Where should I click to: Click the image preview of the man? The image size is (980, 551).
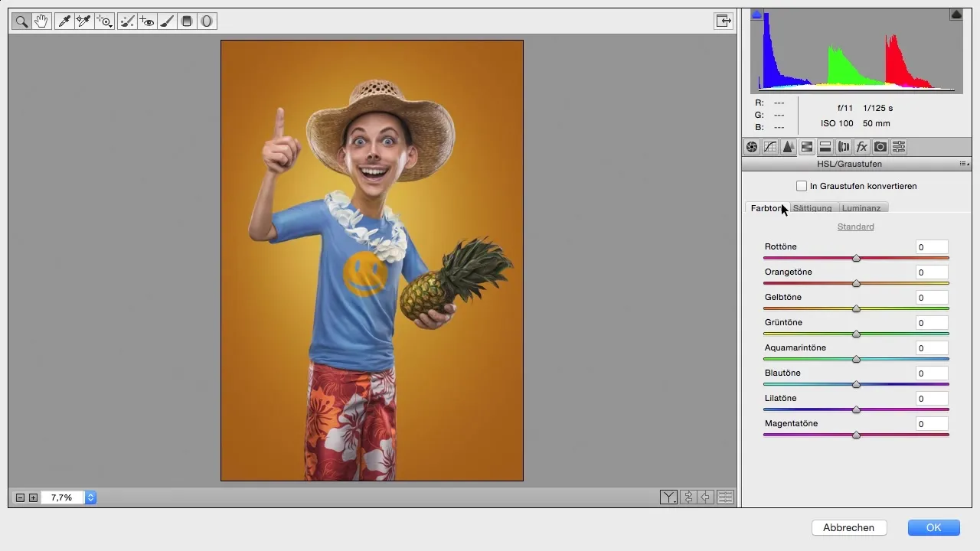point(372,261)
